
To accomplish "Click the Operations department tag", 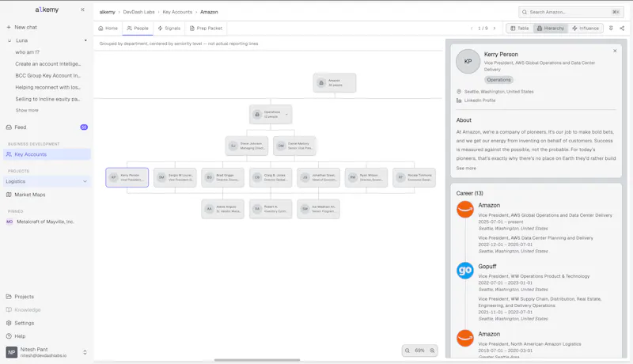I will coord(498,80).
